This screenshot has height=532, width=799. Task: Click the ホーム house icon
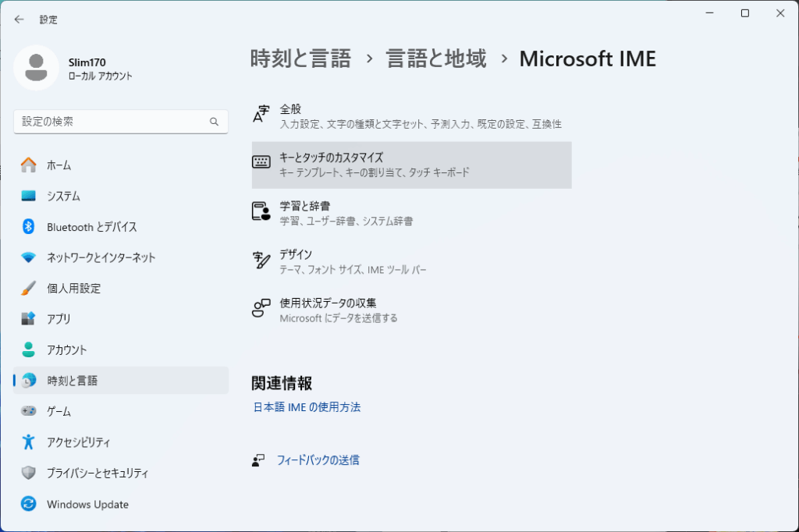[29, 165]
